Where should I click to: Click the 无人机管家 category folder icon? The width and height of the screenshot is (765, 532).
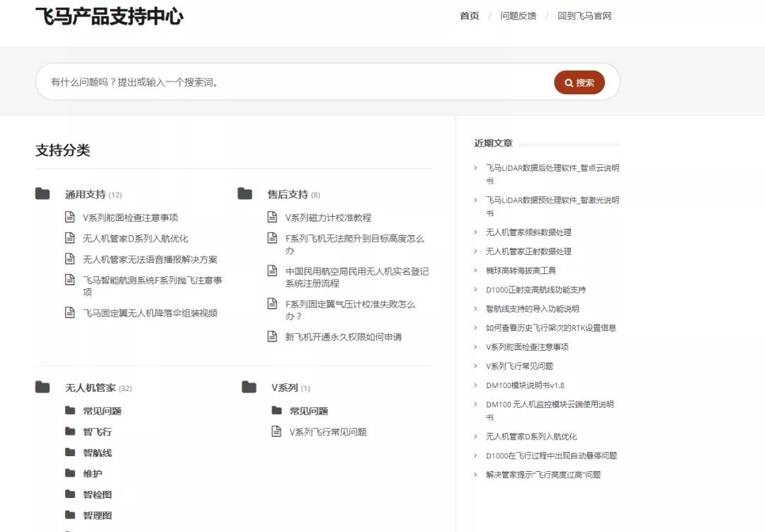[x=42, y=387]
